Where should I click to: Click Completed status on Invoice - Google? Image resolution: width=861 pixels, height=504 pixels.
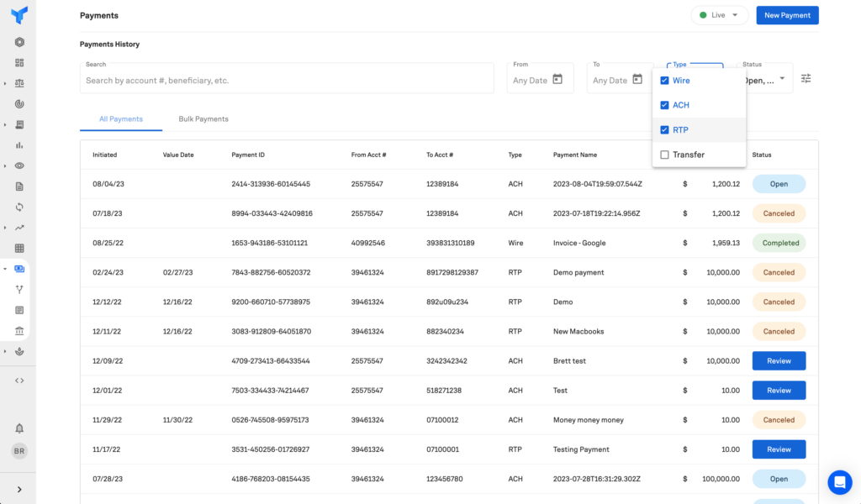coord(779,243)
